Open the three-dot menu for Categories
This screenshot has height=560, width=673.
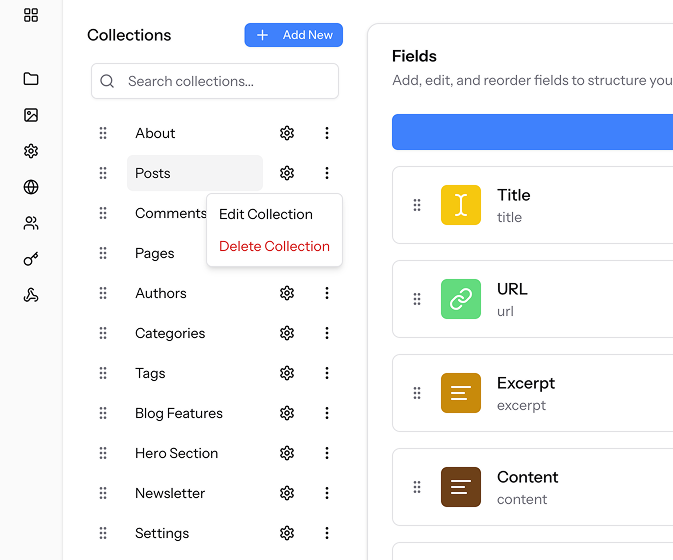click(x=327, y=333)
